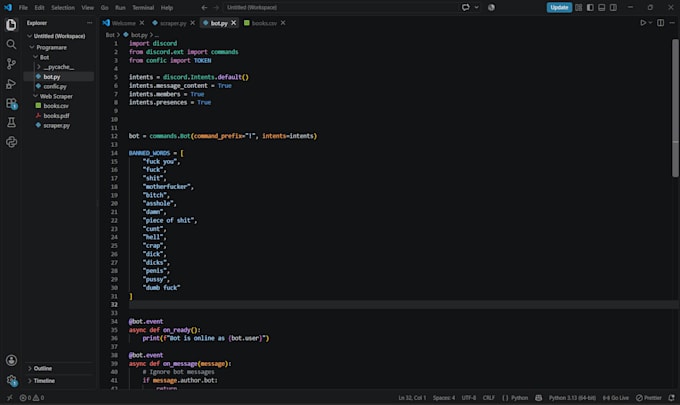Open the Source Control view icon
Screen dimensions: 680x405
(x=11, y=64)
